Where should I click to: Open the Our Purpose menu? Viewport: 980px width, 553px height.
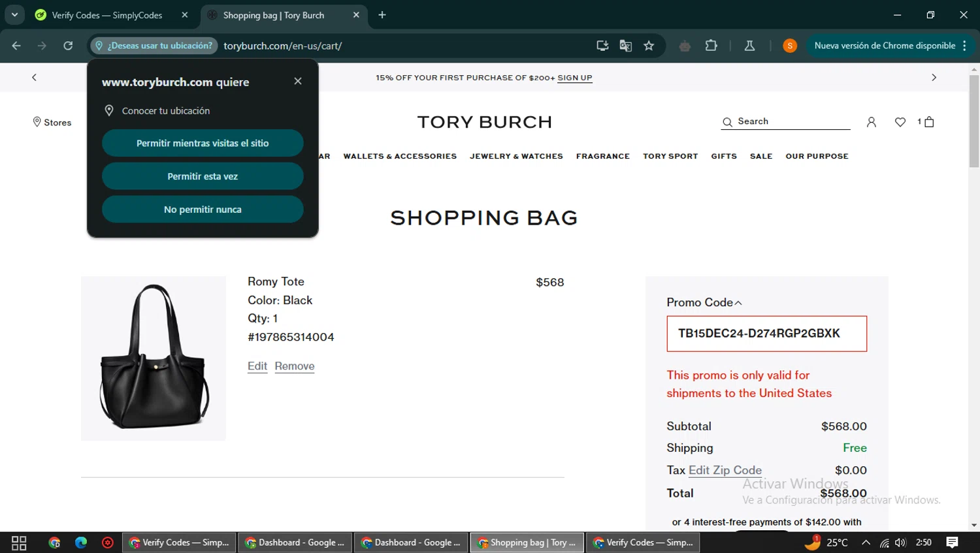(x=817, y=156)
